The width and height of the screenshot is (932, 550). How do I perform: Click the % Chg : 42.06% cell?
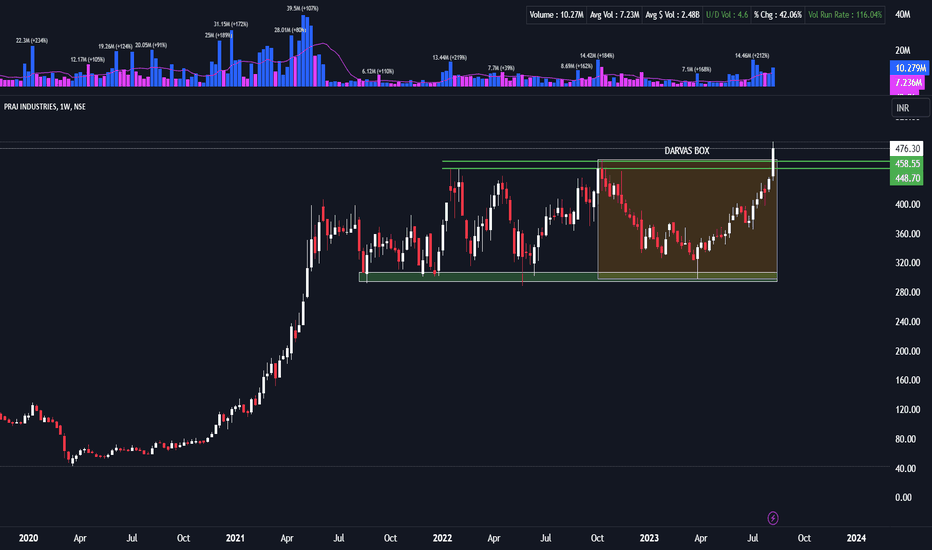[777, 15]
